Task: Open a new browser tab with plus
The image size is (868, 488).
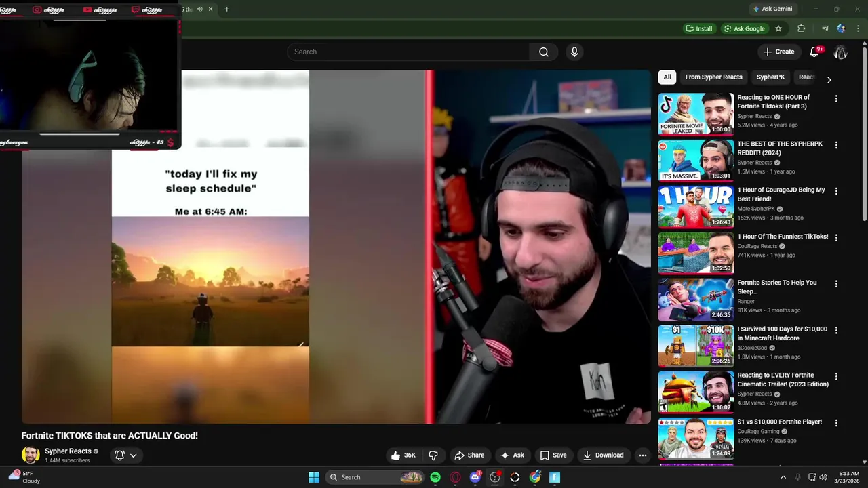Action: point(226,9)
